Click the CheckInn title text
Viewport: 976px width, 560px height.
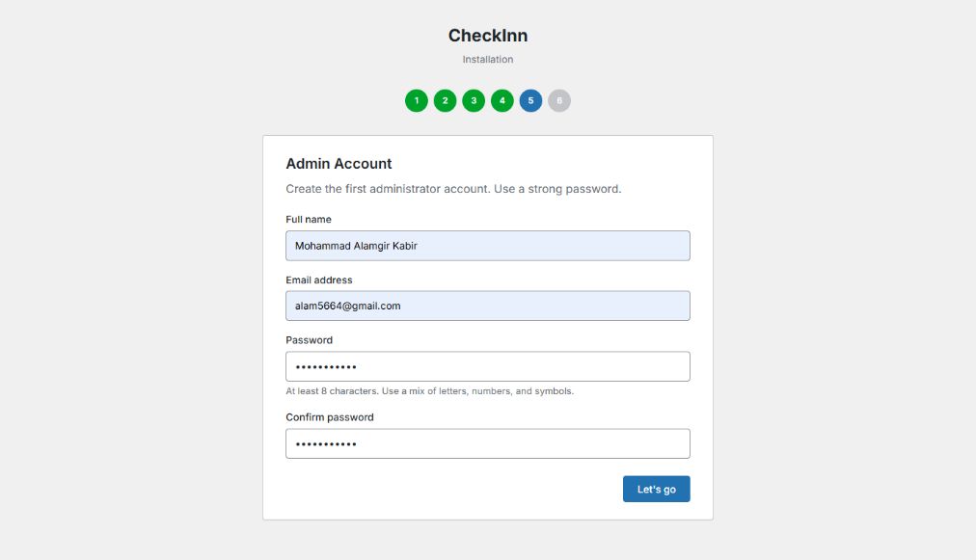click(x=488, y=36)
